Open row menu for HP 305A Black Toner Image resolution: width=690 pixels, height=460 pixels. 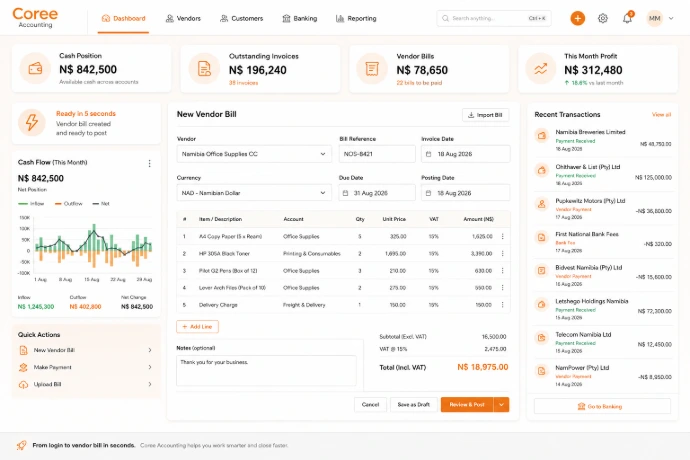[503, 254]
